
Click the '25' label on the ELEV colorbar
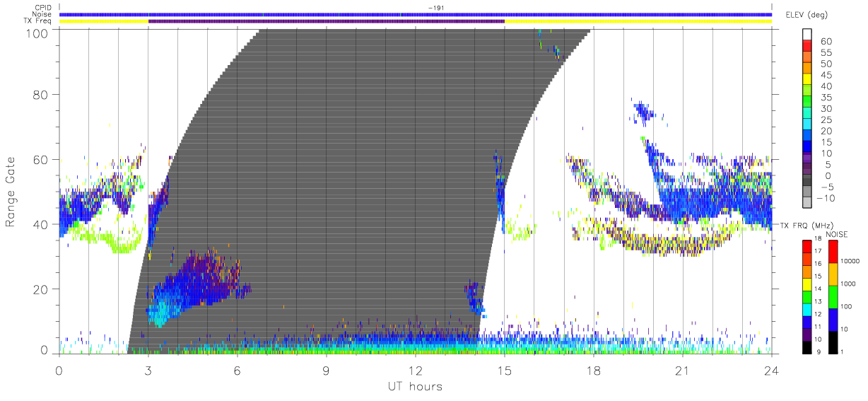826,120
